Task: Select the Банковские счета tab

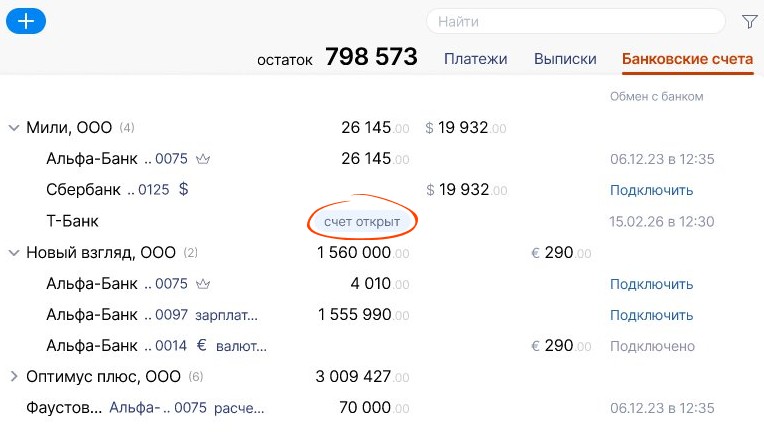Action: point(688,59)
